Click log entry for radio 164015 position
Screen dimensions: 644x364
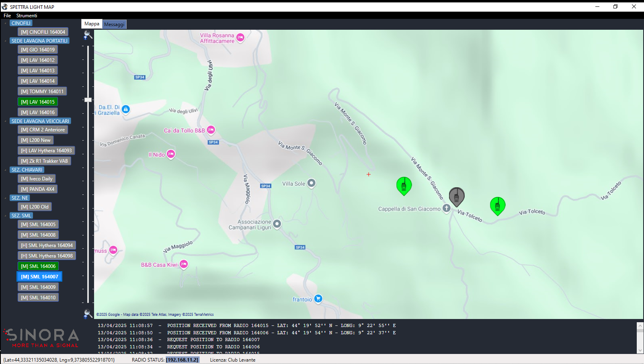coord(247,326)
